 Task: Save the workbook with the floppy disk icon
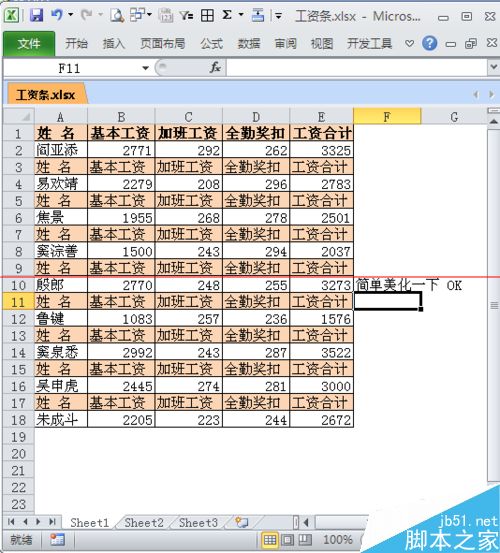[36, 15]
